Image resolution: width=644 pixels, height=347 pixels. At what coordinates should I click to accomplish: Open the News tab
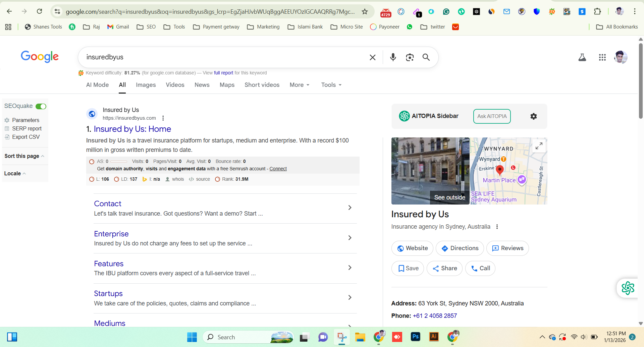coord(202,85)
